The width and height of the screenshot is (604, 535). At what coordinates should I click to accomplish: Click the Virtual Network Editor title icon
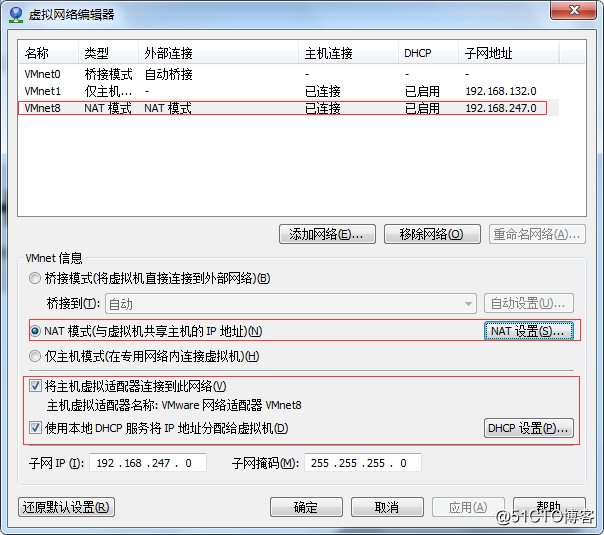[x=16, y=15]
